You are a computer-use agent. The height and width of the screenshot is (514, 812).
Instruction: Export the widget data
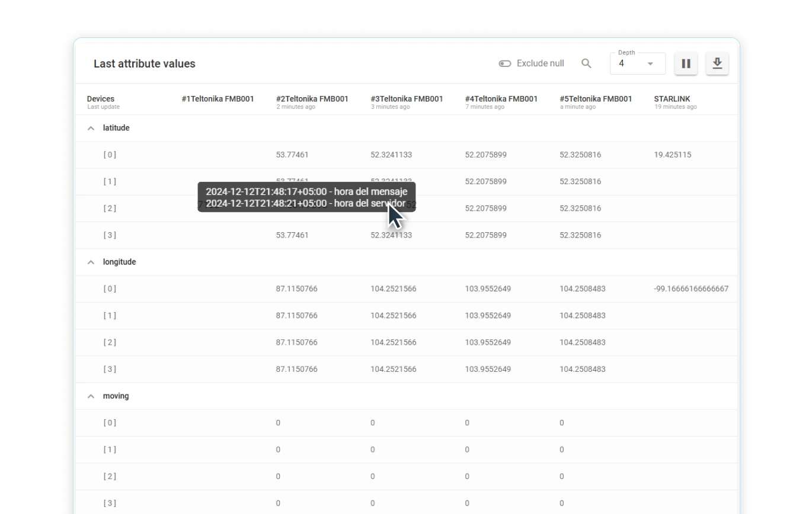(717, 63)
